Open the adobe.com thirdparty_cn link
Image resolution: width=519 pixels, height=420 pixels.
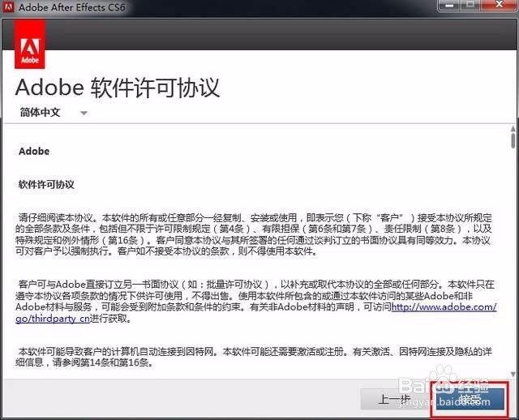click(444, 306)
